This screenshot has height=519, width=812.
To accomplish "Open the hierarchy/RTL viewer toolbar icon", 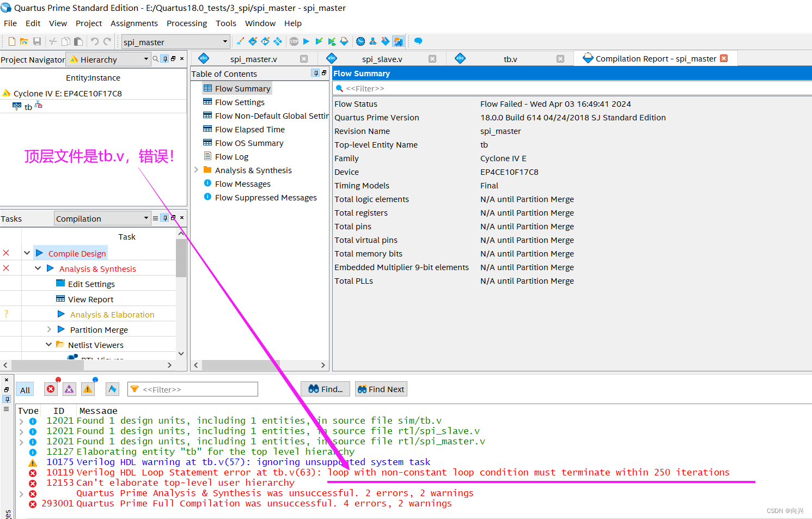I will [x=373, y=41].
